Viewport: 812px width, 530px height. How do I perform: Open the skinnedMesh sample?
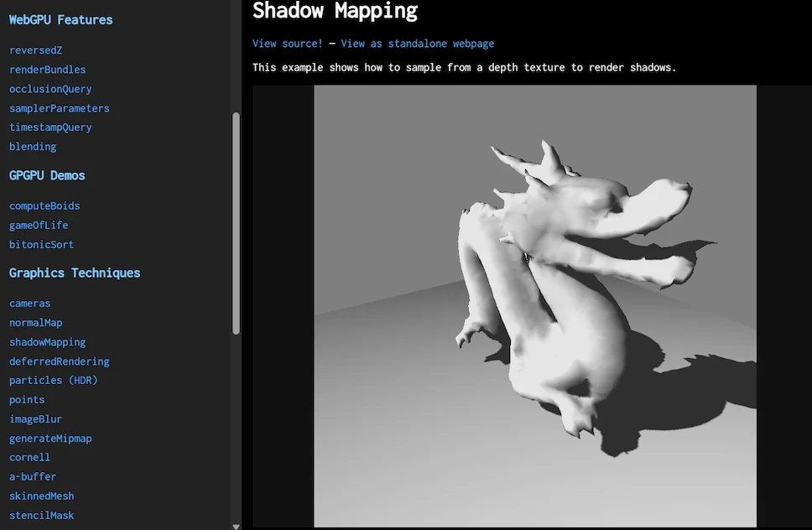41,496
